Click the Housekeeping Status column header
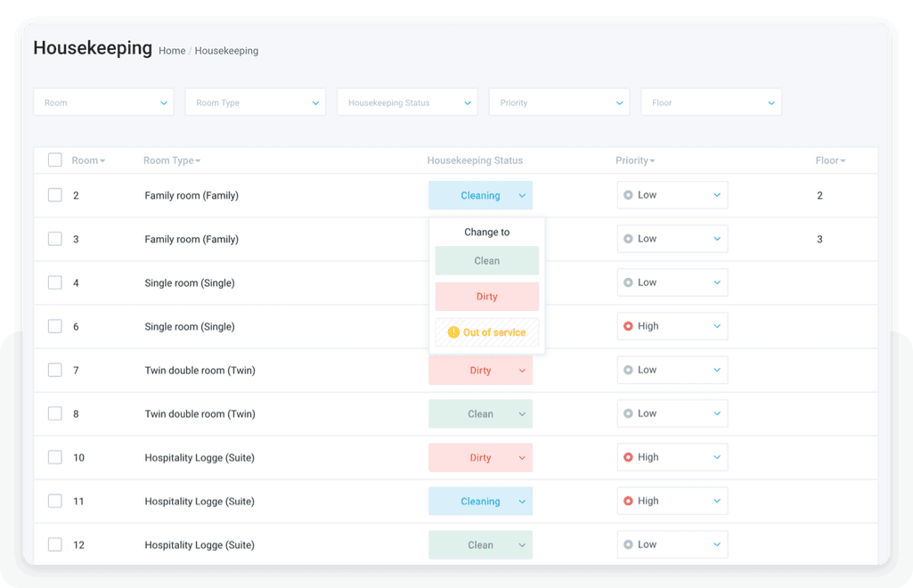Image resolution: width=913 pixels, height=588 pixels. pos(475,160)
